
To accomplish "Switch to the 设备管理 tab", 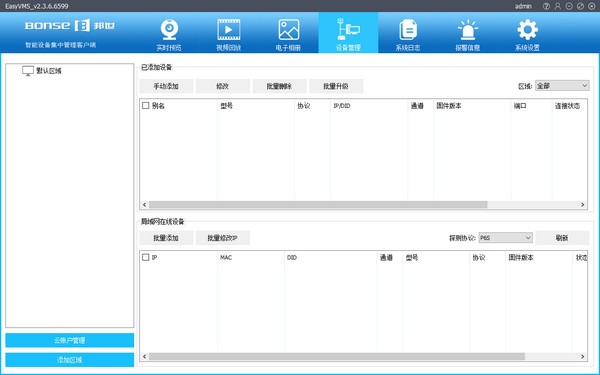I will coord(348,33).
